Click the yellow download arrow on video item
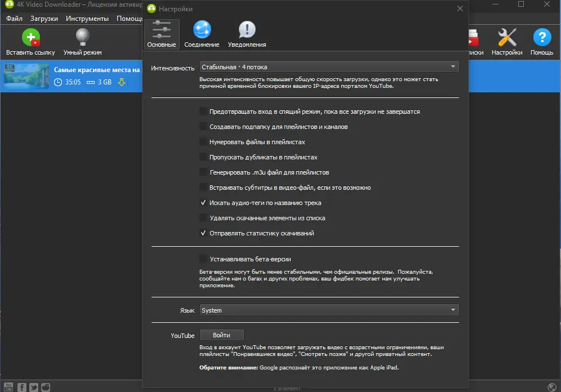This screenshot has height=392, width=561. [122, 82]
